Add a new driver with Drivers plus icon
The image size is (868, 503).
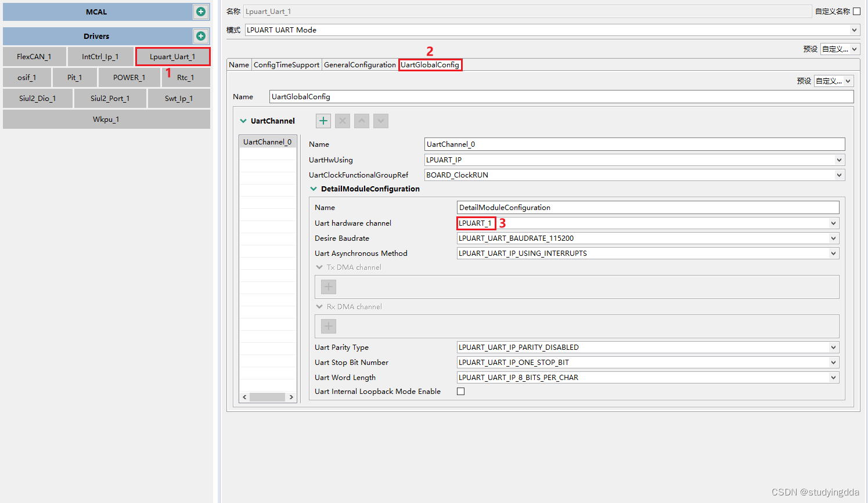[x=201, y=36]
